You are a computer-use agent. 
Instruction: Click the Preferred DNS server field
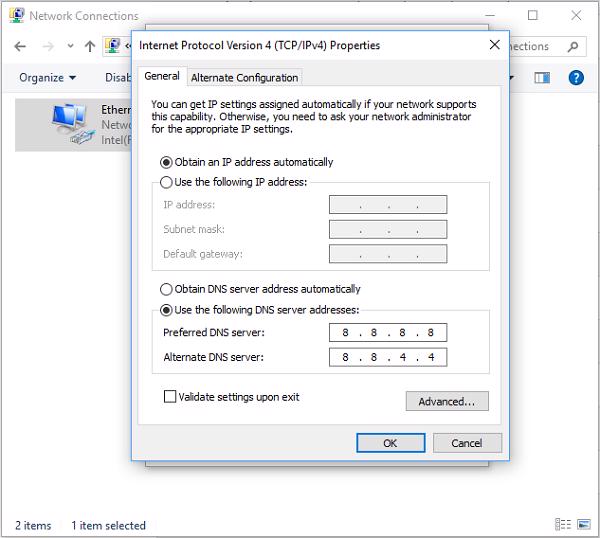coord(387,333)
